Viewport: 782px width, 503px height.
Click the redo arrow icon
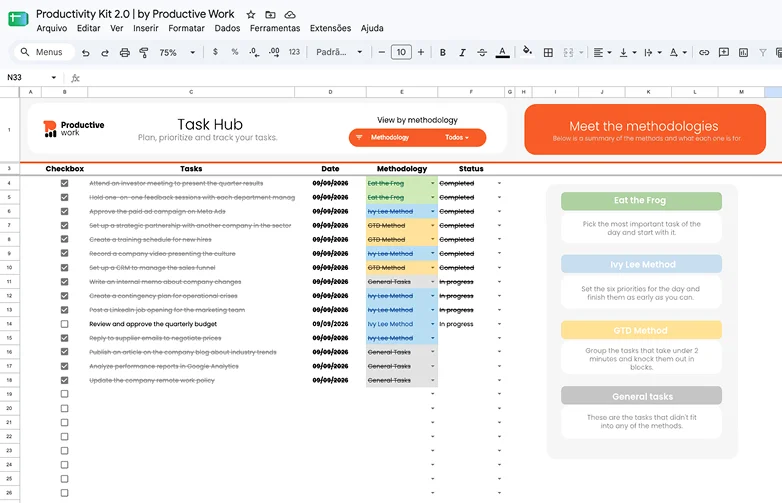click(105, 52)
